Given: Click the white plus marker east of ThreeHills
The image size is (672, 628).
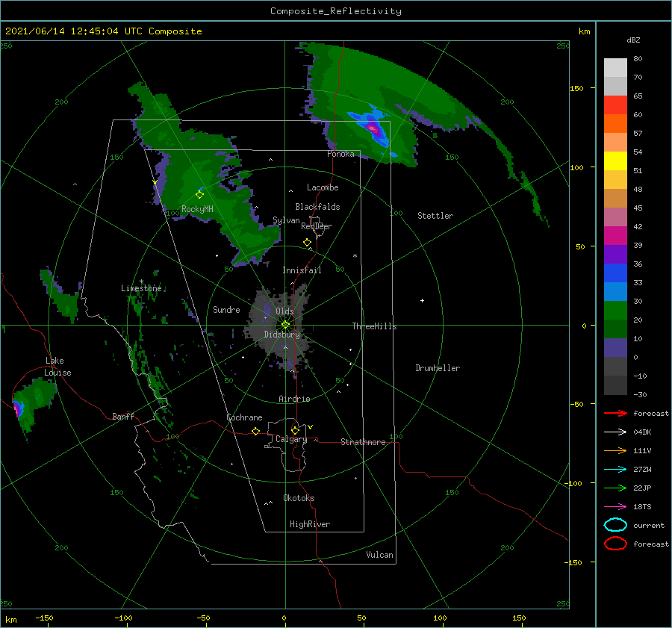Looking at the screenshot, I should point(422,300).
